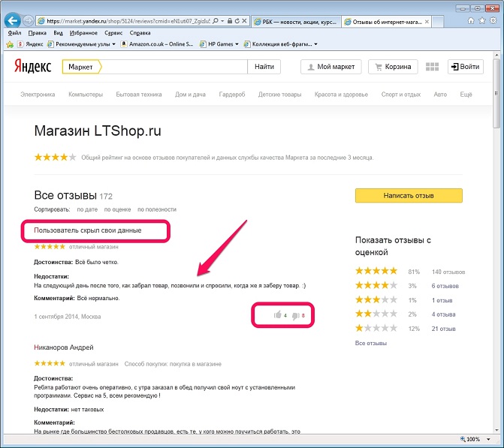The height and width of the screenshot is (448, 504).
Task: Open Мой маркет
Action: [x=331, y=67]
